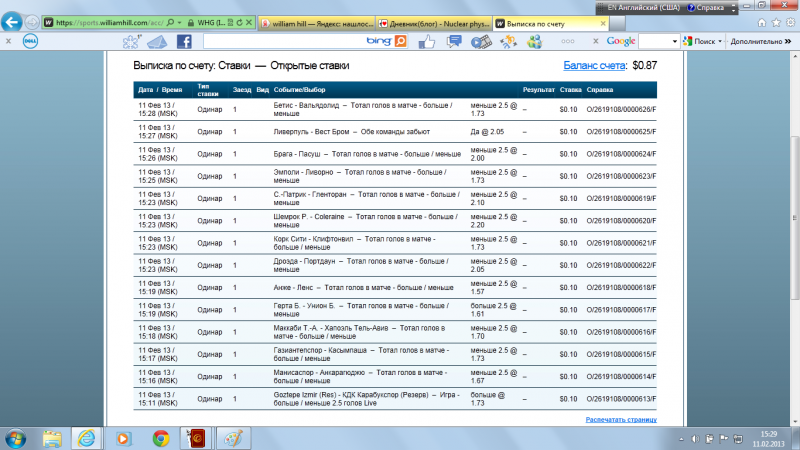Image resolution: width=800 pixels, height=450 pixels.
Task: Click the browser forward arrow
Action: (32, 22)
